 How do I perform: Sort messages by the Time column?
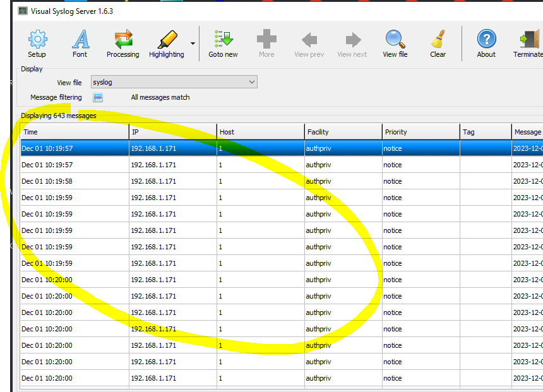75,131
